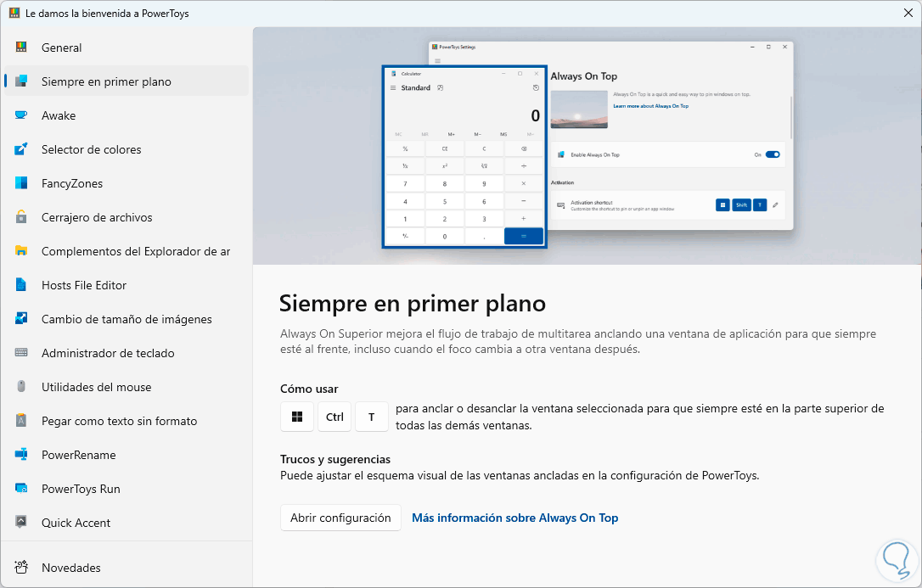
Task: Click the Quick Accent icon
Action: point(21,522)
